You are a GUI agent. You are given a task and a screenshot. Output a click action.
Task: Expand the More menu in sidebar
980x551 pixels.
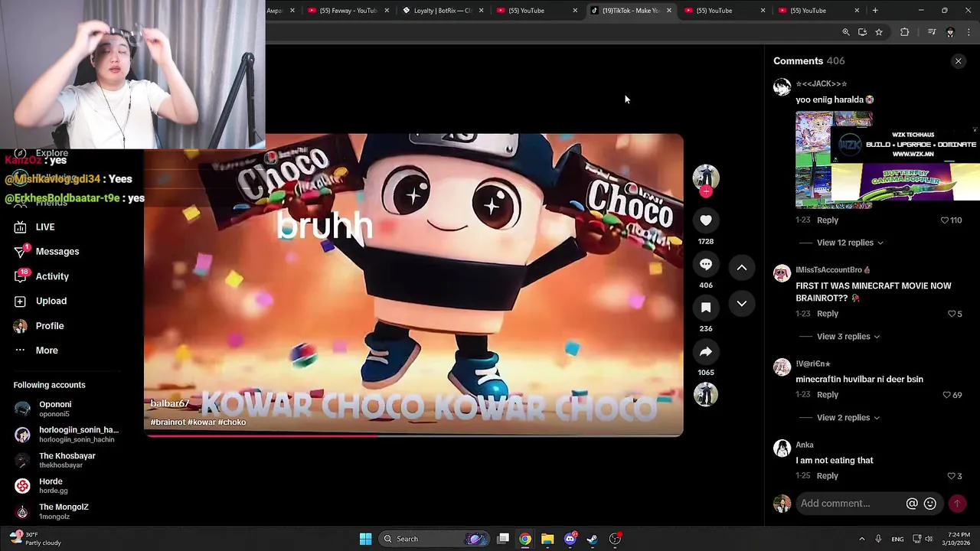[x=36, y=350]
